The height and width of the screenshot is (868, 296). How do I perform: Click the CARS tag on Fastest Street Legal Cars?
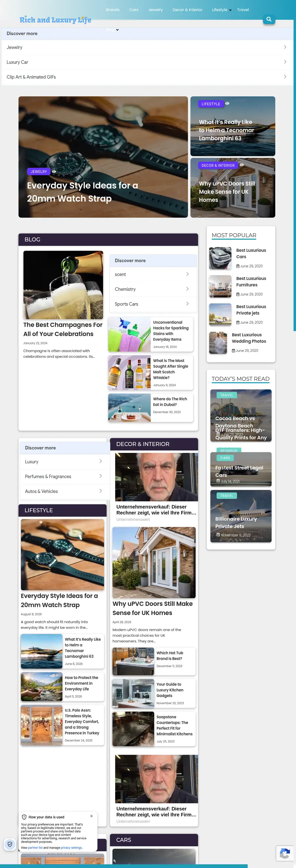[225, 458]
